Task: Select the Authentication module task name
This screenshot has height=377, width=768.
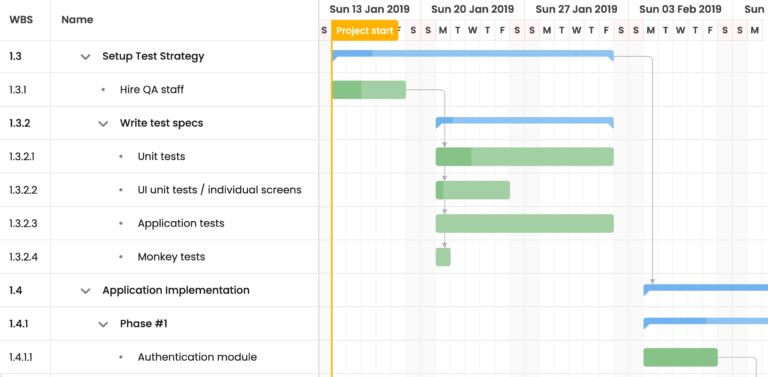Action: tap(197, 357)
